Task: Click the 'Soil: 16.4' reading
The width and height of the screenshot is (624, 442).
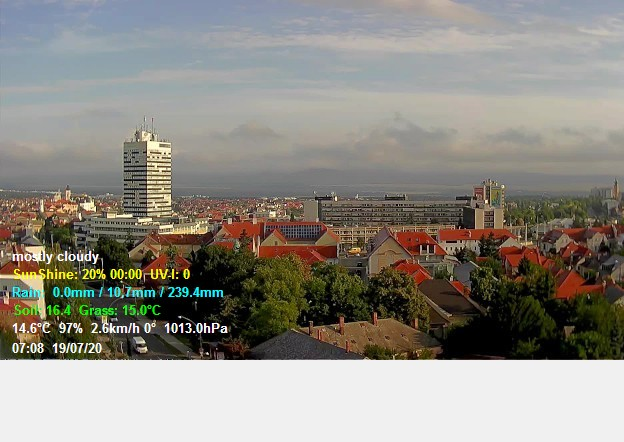Action: (43, 310)
